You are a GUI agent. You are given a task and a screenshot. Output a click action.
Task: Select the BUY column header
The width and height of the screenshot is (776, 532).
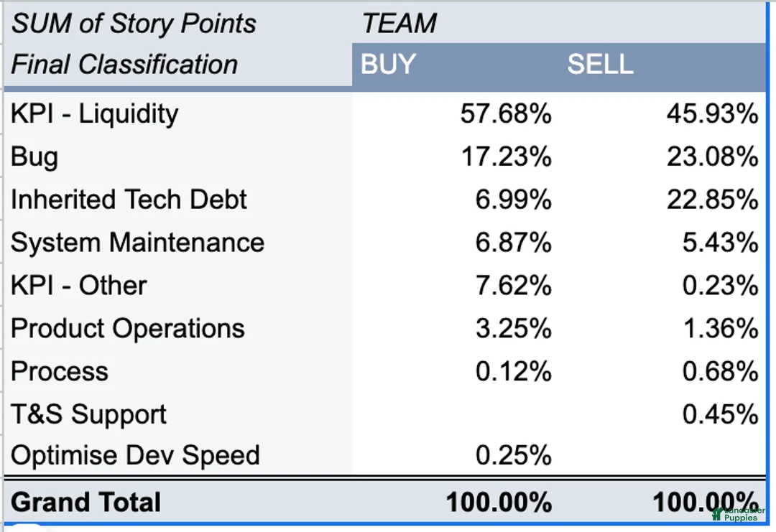[388, 65]
